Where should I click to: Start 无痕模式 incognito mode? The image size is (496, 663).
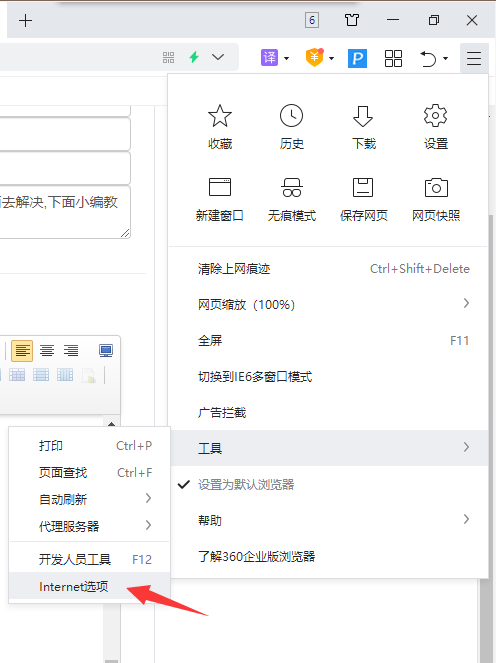pos(292,187)
